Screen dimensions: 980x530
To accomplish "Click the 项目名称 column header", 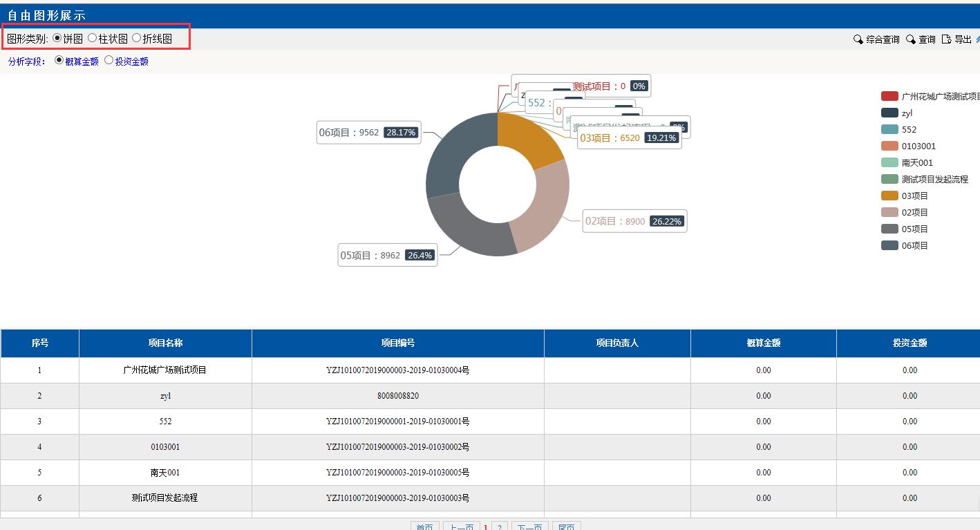I will [165, 343].
